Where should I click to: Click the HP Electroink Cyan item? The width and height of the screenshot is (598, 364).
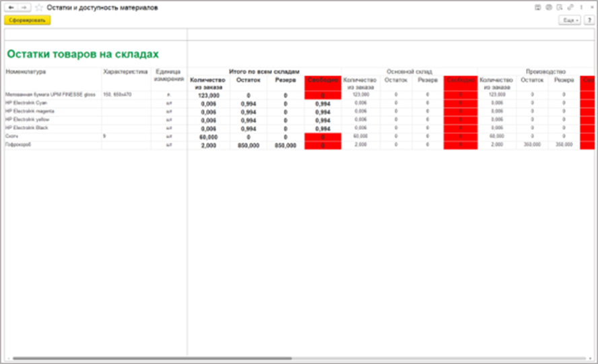point(27,104)
